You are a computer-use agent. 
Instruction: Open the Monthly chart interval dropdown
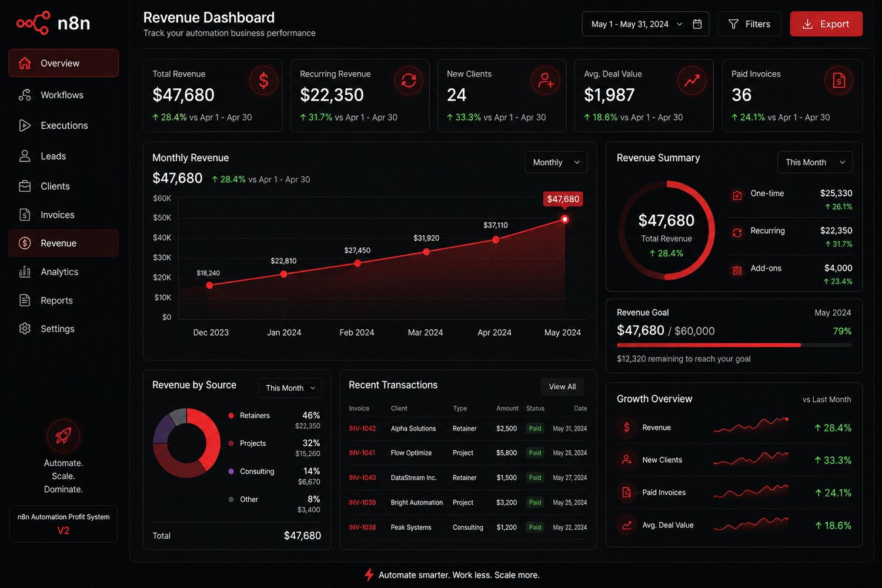(556, 162)
